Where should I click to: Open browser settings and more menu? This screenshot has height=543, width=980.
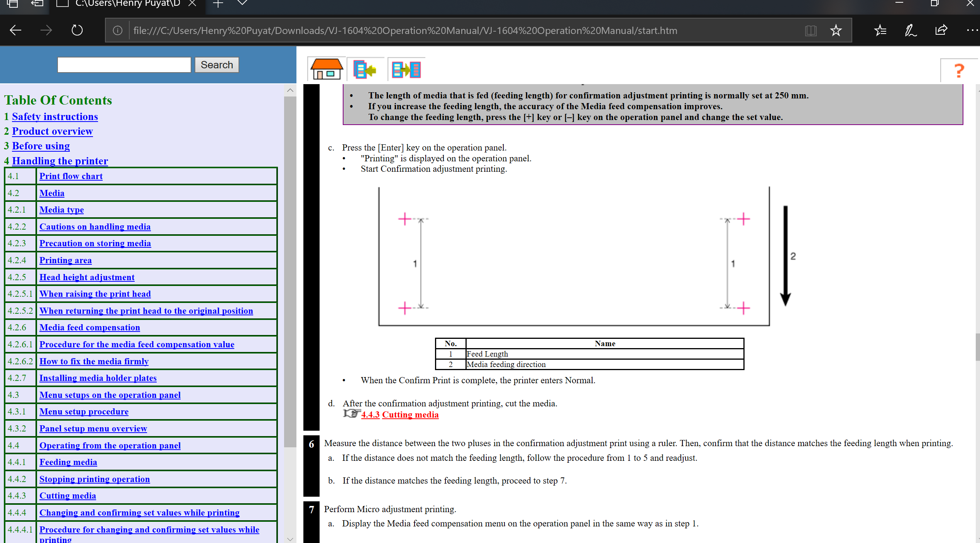click(x=972, y=30)
